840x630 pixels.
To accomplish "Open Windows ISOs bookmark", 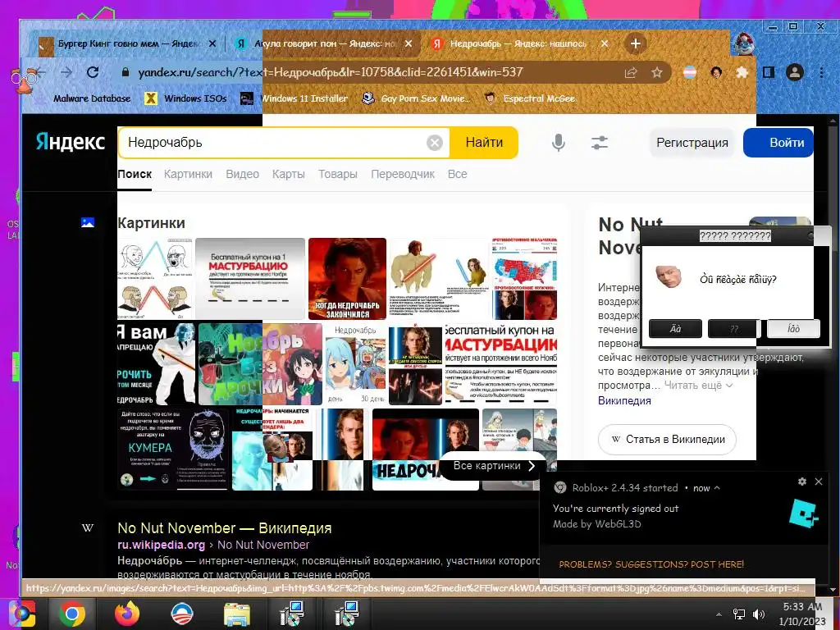I will tap(186, 98).
